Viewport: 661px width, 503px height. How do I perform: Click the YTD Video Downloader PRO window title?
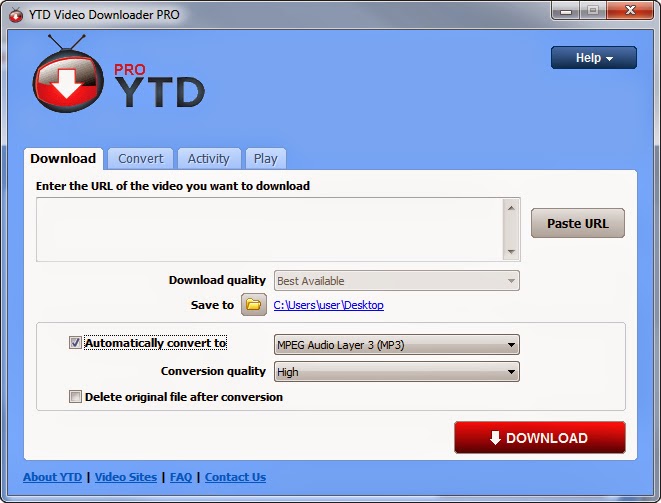click(x=104, y=15)
